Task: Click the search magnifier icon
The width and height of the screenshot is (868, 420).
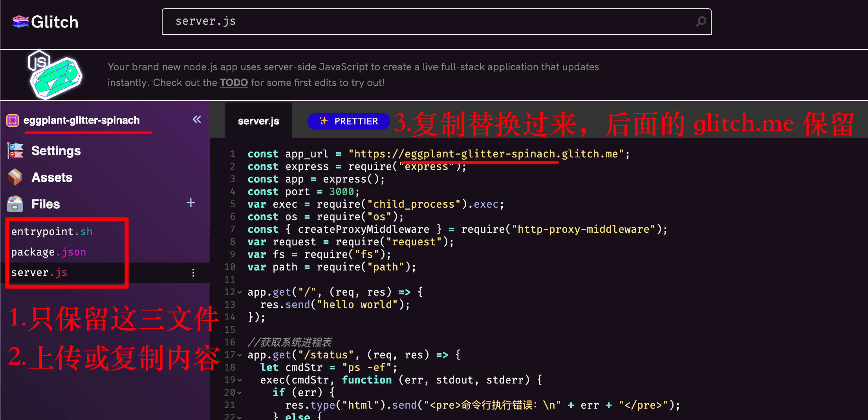Action: [x=701, y=21]
